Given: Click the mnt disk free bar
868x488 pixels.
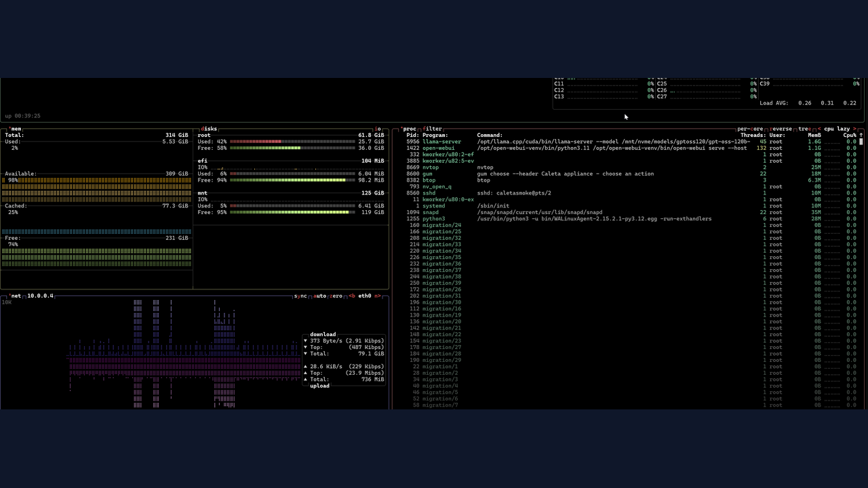Looking at the screenshot, I should click(x=292, y=212).
